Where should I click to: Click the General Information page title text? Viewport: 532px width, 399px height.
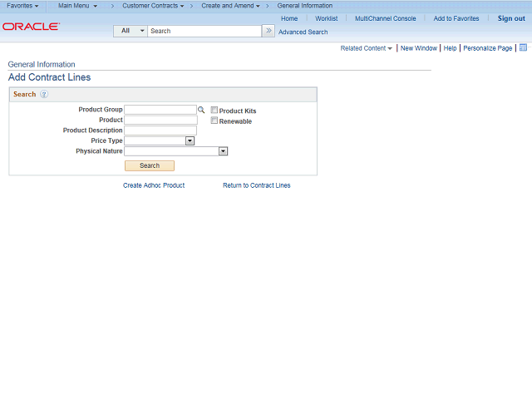(42, 65)
